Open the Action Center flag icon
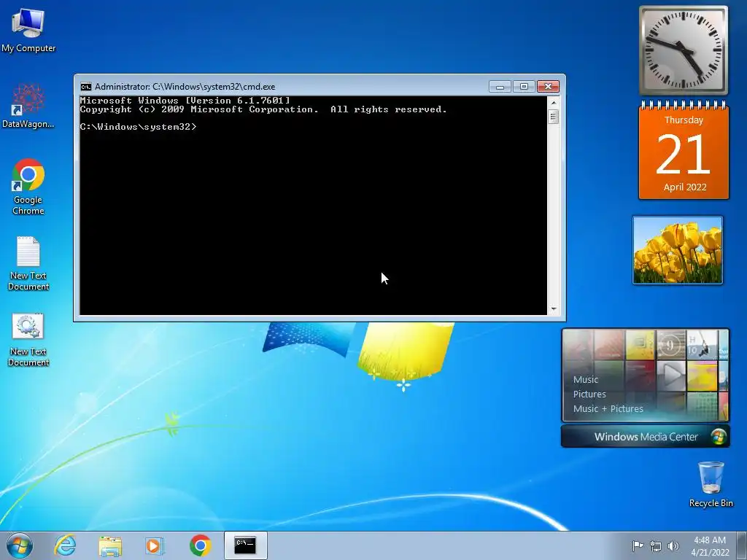This screenshot has width=747, height=560. (x=638, y=545)
